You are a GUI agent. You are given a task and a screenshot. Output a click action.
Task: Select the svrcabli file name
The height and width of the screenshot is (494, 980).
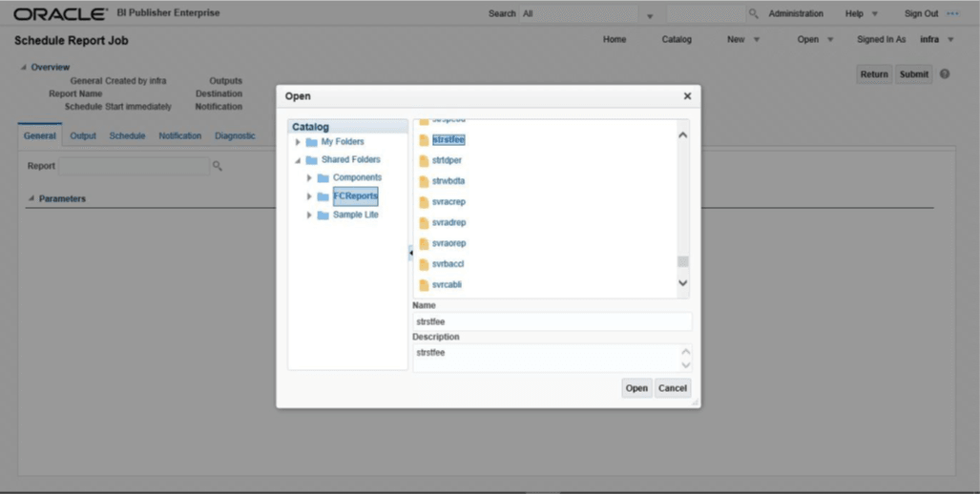point(447,285)
